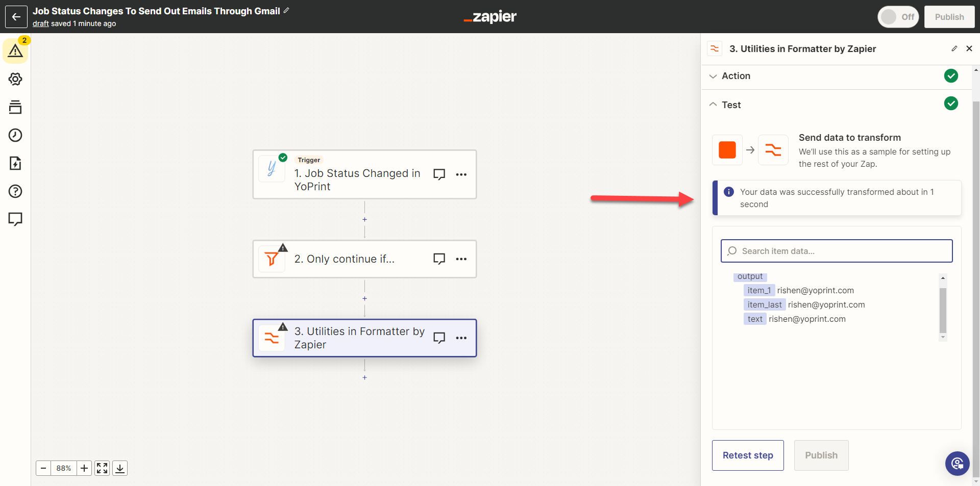
Task: Select the Only continue if filter step
Action: (x=364, y=259)
